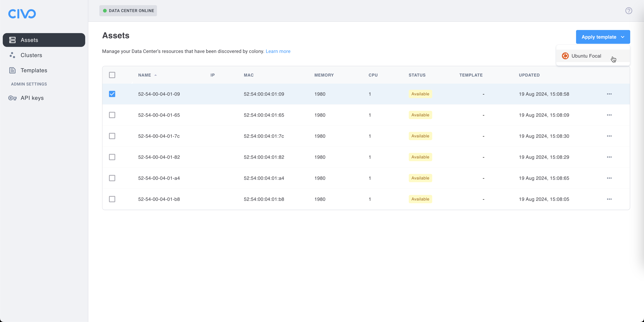Viewport: 644px width, 322px height.
Task: Open Admin Settings section
Action: click(29, 84)
